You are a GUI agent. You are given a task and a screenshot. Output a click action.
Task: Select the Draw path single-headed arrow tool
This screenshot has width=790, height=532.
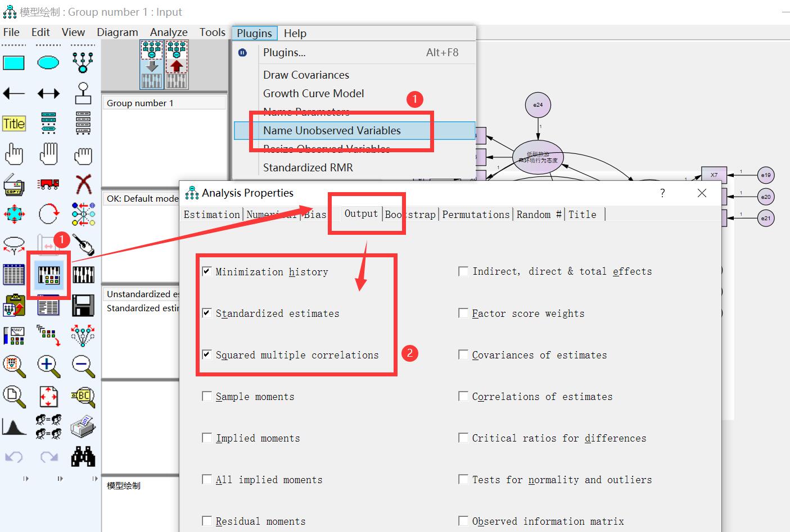tap(14, 93)
